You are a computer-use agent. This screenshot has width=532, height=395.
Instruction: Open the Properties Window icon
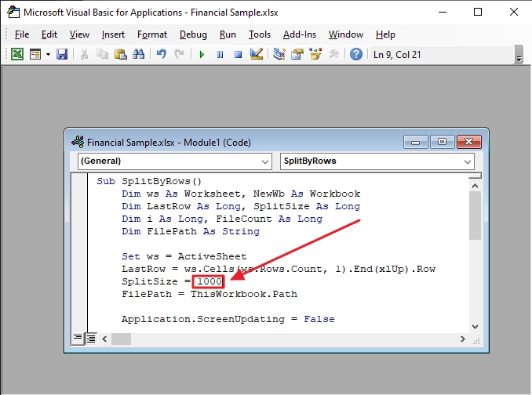(297, 54)
